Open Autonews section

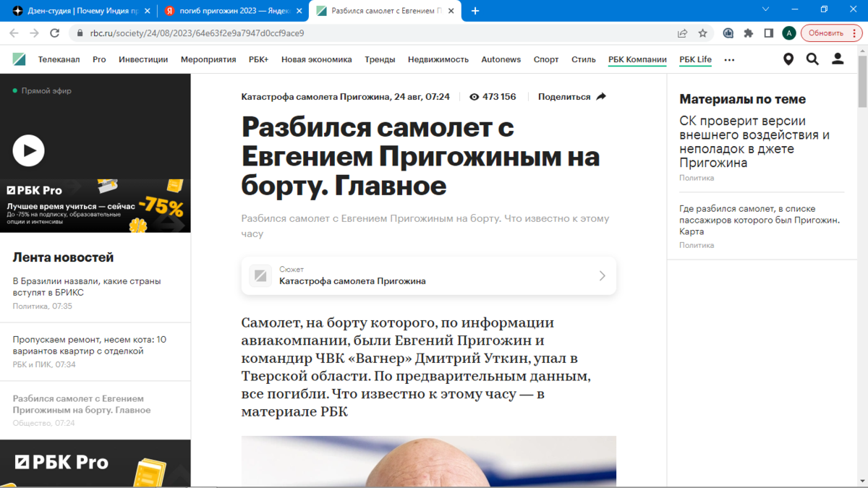[501, 59]
